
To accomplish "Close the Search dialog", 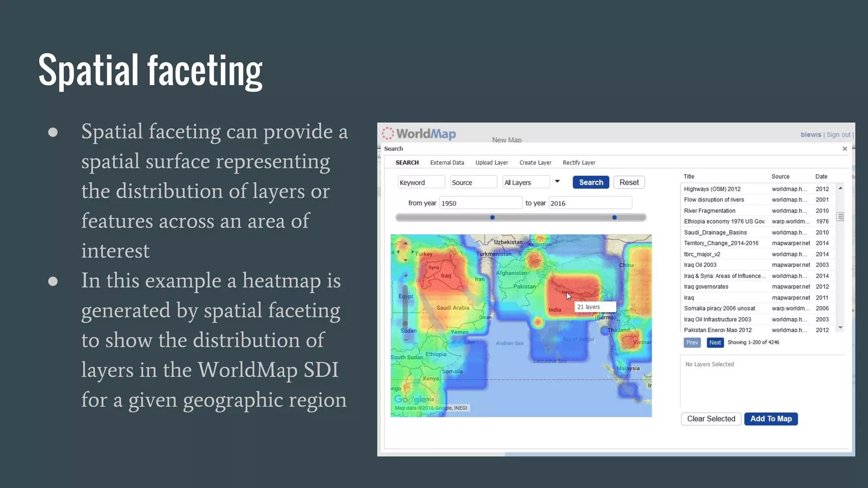I will click(845, 149).
